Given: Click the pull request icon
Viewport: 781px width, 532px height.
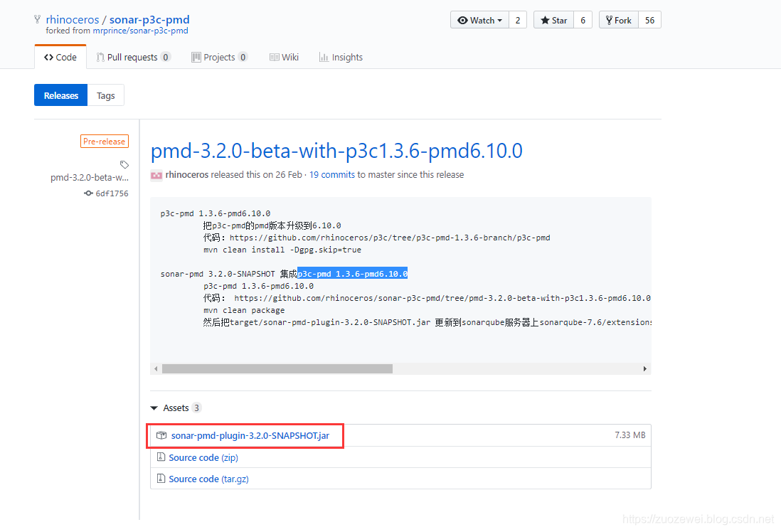Looking at the screenshot, I should [100, 58].
